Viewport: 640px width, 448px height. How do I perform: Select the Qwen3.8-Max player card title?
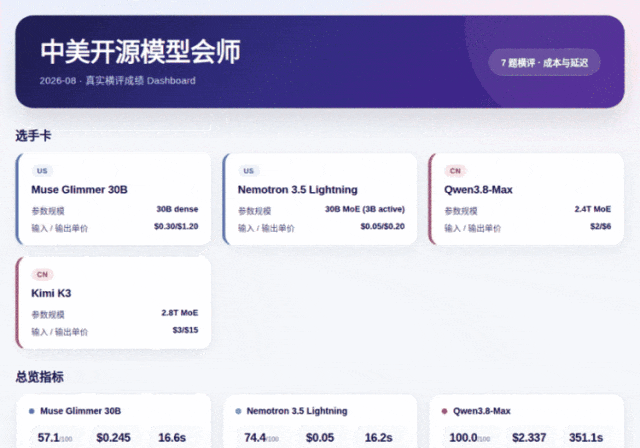click(478, 190)
